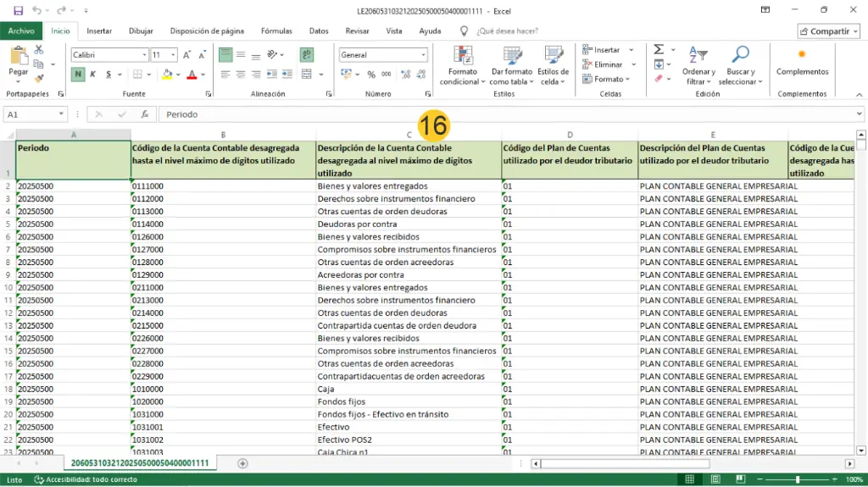
Task: Open the Archivo menu tab
Action: (21, 30)
